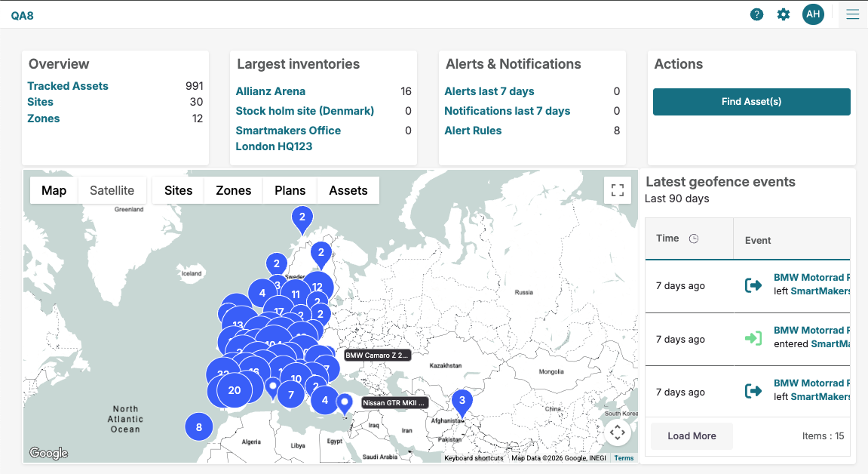The width and height of the screenshot is (868, 474).
Task: Open Stock holm site (Denmark)
Action: pyautogui.click(x=305, y=111)
